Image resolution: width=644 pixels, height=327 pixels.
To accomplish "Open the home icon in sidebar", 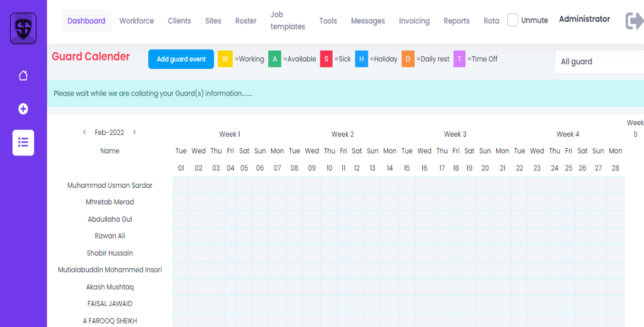I will pos(23,76).
